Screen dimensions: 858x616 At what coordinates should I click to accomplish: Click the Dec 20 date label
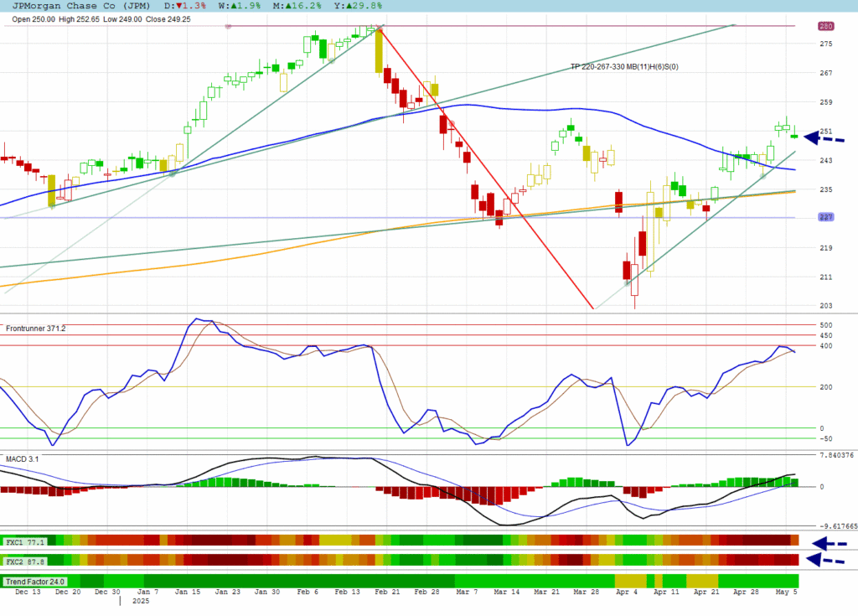tap(68, 592)
